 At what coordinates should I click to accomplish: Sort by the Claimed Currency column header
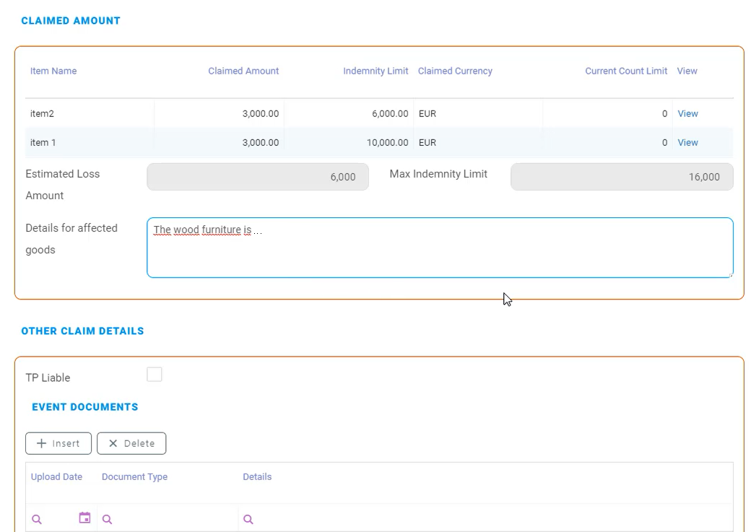(x=455, y=71)
